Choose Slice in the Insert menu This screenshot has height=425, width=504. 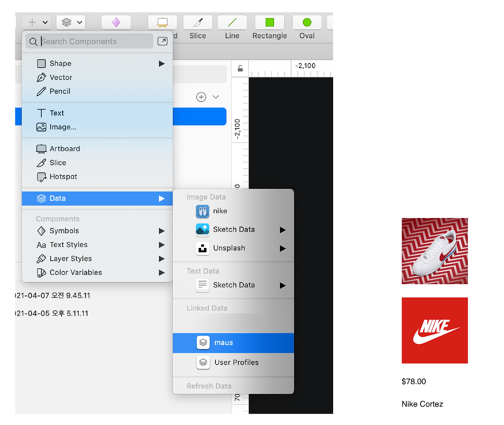[97, 163]
